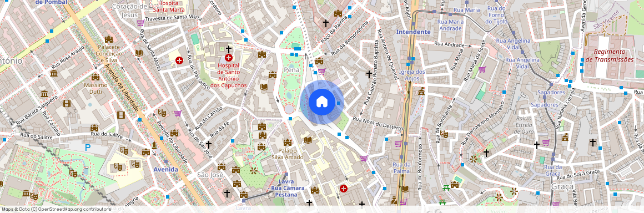Click the church cross near Paço da Rainha
Image resolution: width=644 pixels, height=213 pixels.
tap(326, 23)
